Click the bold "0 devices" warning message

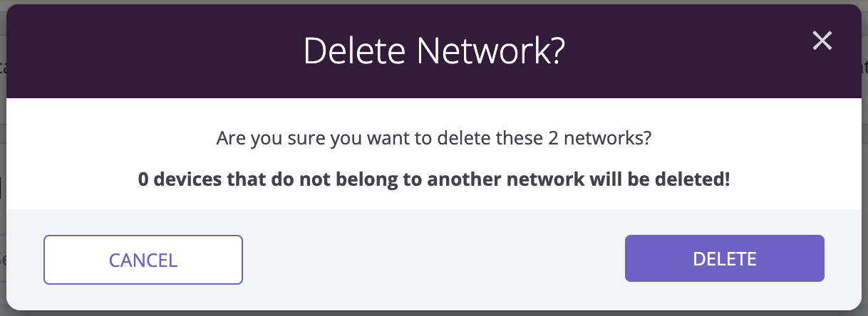tap(434, 179)
